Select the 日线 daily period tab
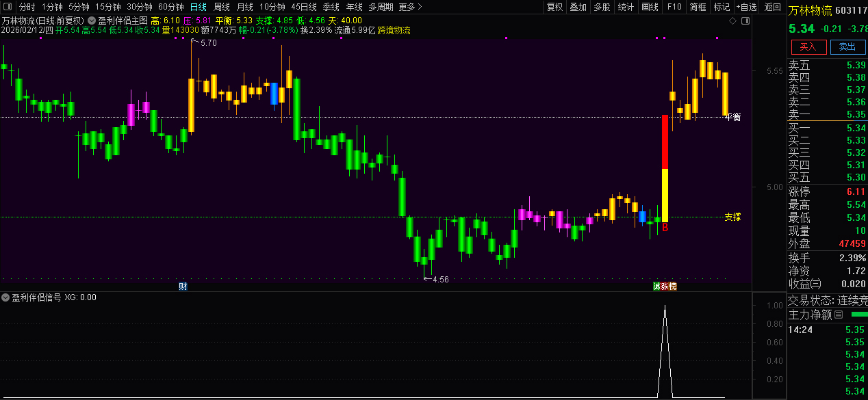Viewport: 868px width, 400px height. coord(199,7)
